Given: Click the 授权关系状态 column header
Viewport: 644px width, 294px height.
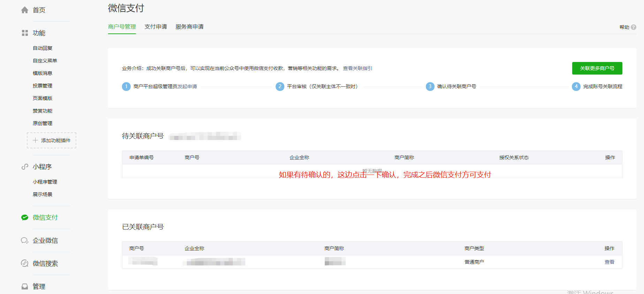Looking at the screenshot, I should (514, 157).
